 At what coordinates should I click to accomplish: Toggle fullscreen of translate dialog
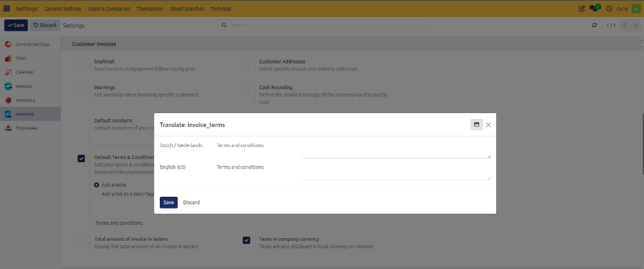point(477,125)
